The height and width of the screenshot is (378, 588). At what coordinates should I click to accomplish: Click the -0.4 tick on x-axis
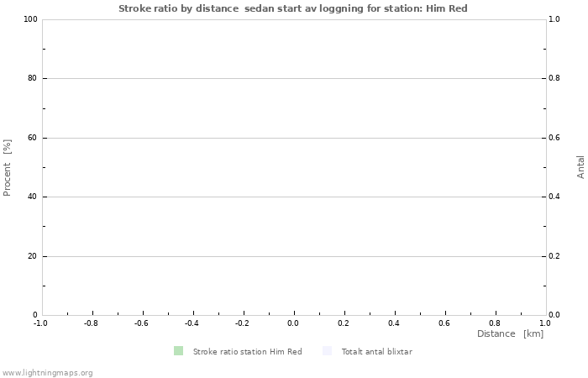click(192, 323)
